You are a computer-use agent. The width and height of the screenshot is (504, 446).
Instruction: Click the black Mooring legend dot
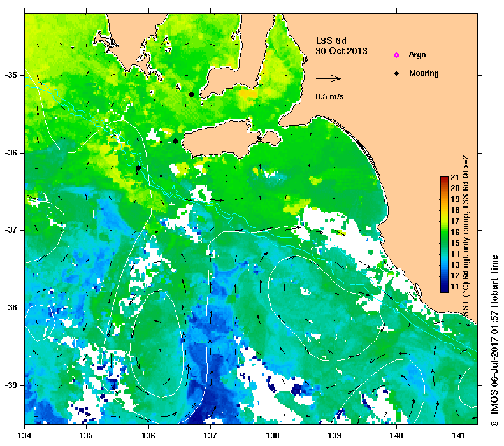pos(397,73)
